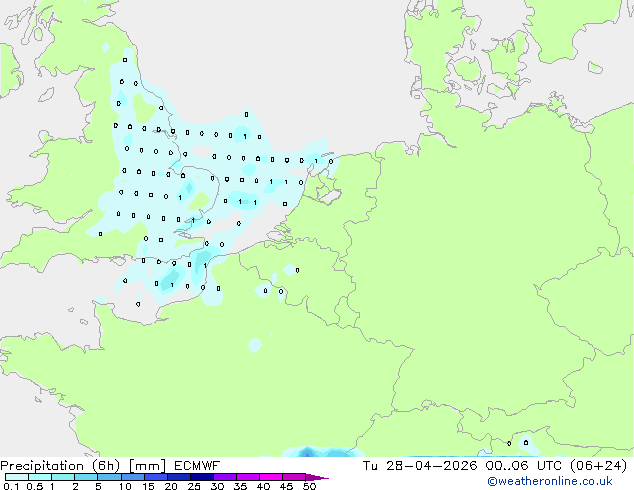634x490 pixels.
Task: Pick the 10–15 mm legend color swatch
Action: [132, 477]
